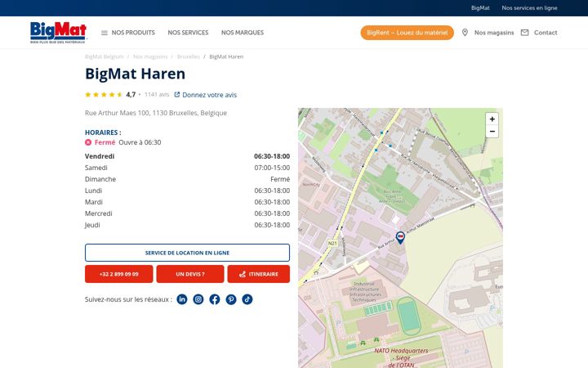Viewport: 588px width, 368px height.
Task: Open the TikTok social icon
Action: [247, 299]
